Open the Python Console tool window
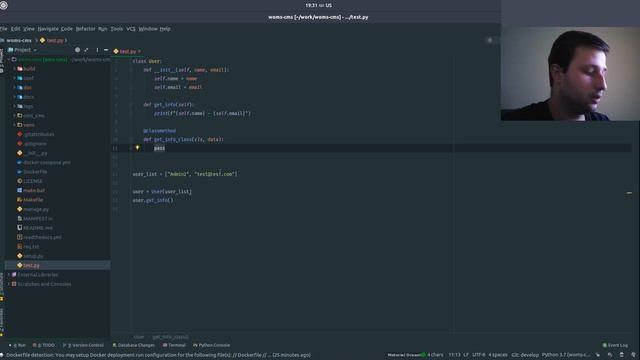 pyautogui.click(x=211, y=345)
